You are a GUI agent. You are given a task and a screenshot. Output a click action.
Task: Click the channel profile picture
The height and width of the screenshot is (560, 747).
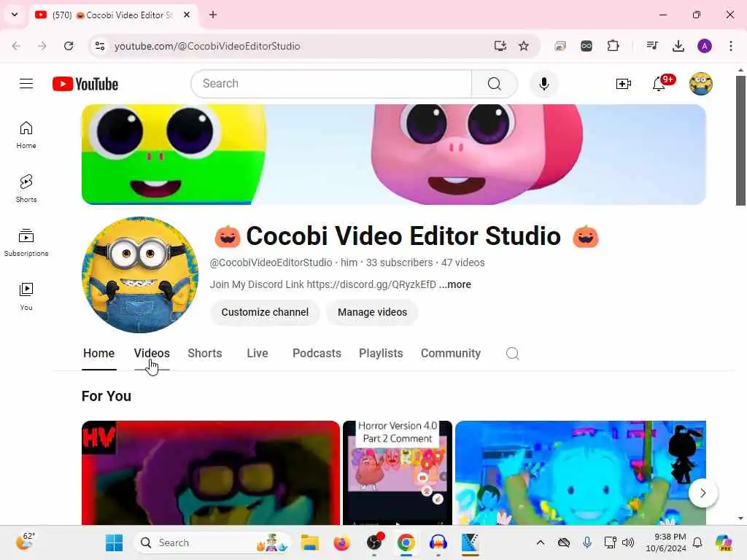tap(140, 275)
